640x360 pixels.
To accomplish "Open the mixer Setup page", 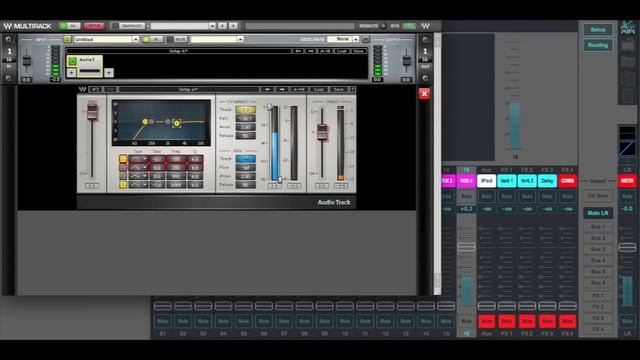I will coord(598,29).
